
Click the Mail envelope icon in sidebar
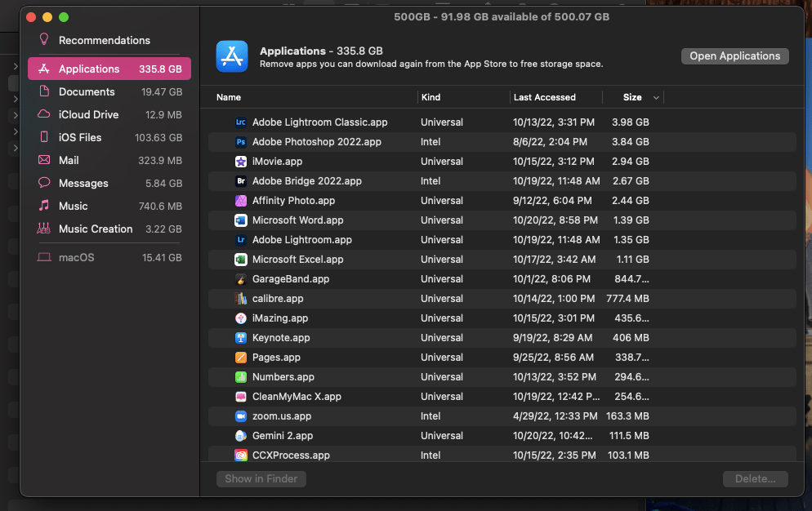tap(44, 160)
